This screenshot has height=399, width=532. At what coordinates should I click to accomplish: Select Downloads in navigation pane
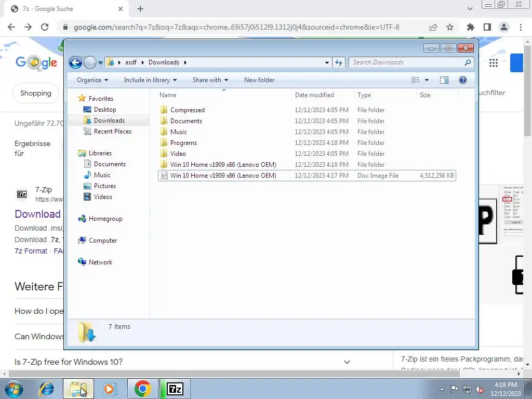point(109,121)
